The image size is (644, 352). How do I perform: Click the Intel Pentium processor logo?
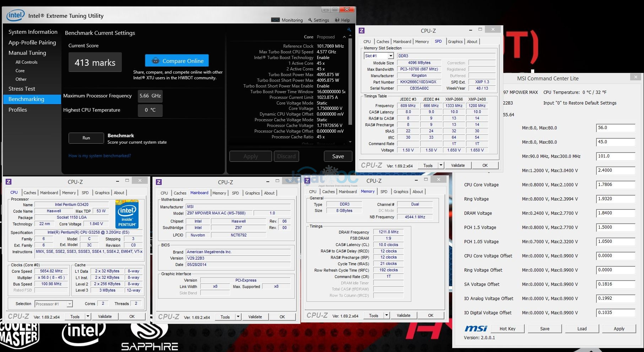pyautogui.click(x=127, y=214)
